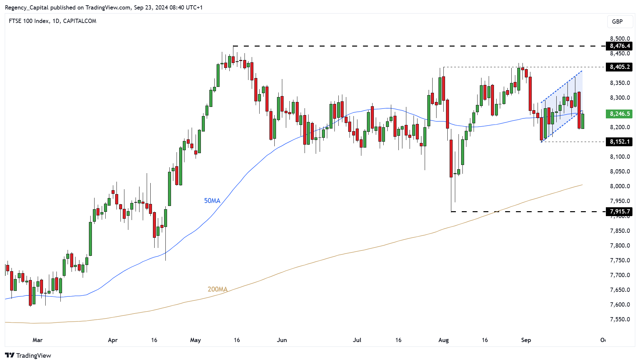Click the 200MA label on chart
This screenshot has height=364, width=640.
(217, 289)
